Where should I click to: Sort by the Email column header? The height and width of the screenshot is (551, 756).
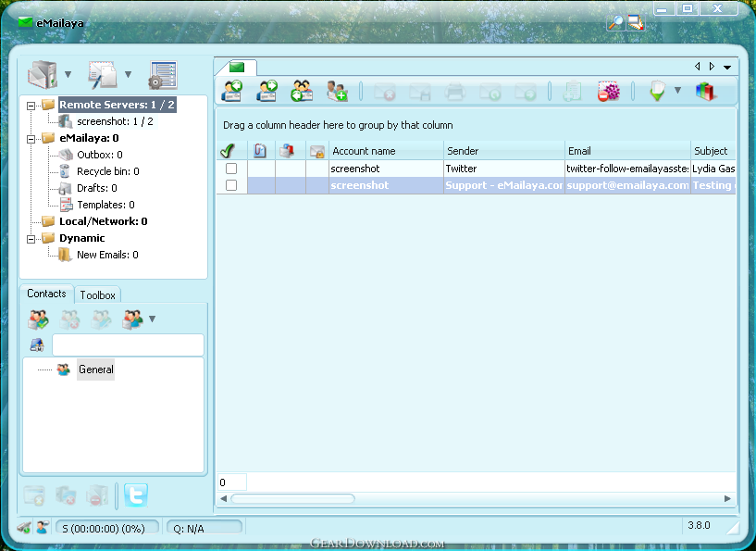[627, 151]
